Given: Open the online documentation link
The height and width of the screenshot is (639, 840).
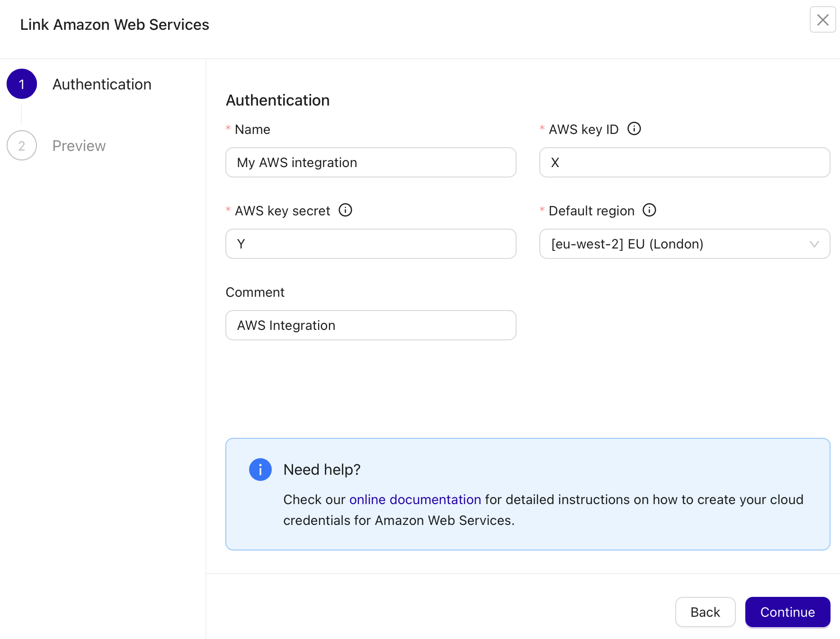Looking at the screenshot, I should pyautogui.click(x=415, y=499).
